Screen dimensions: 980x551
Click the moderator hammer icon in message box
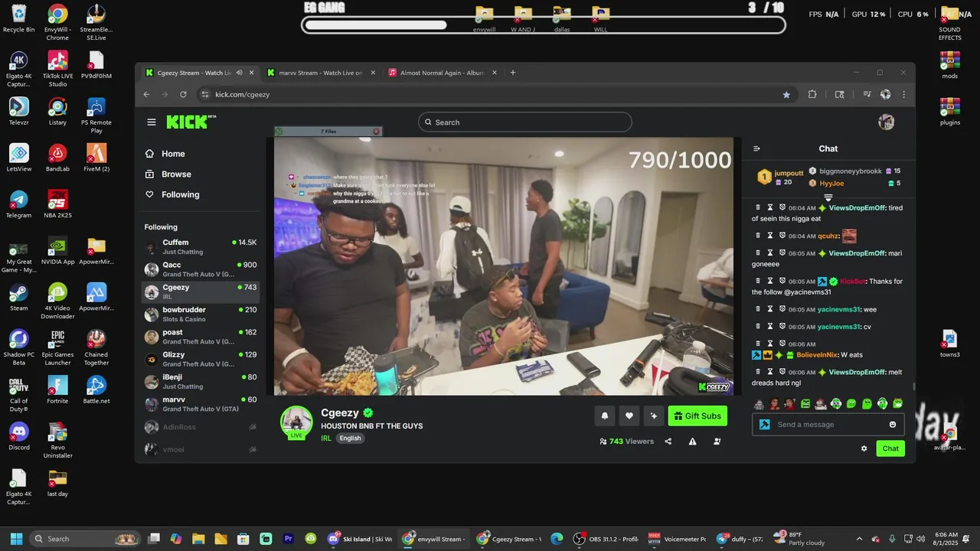[764, 425]
